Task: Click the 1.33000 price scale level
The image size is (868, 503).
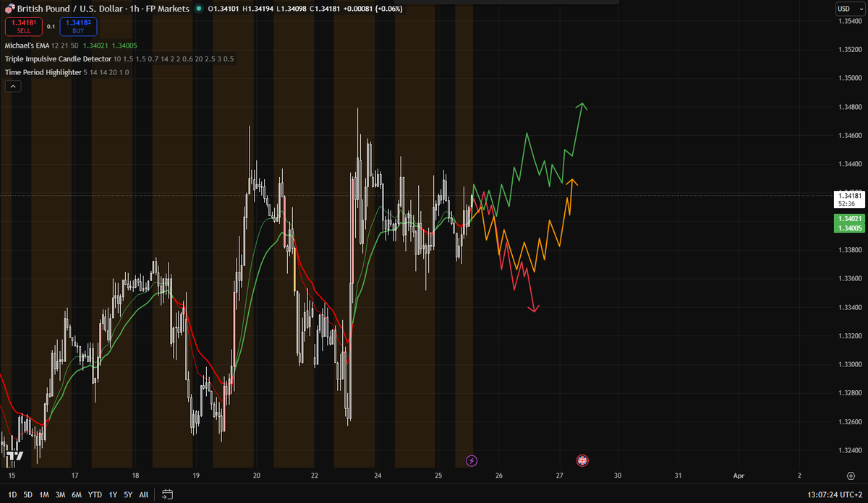Action: [x=849, y=365]
